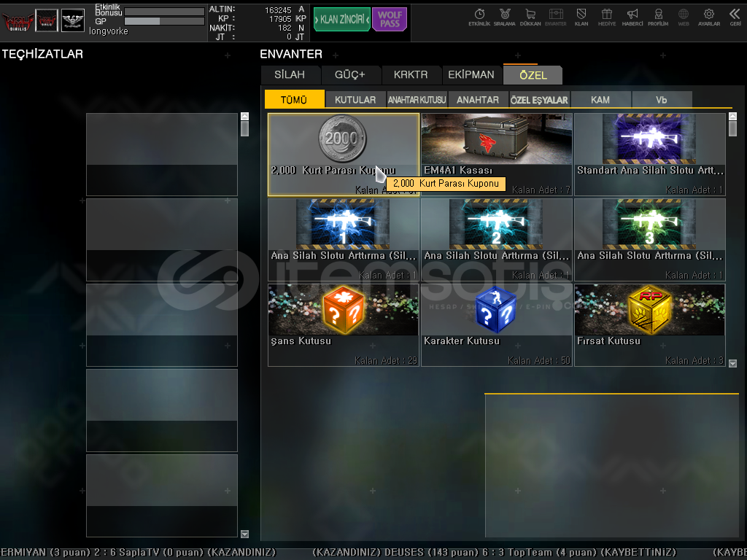Viewport: 747px width, 560px height.
Task: Open the Haberci megaphone icon
Action: 632,17
